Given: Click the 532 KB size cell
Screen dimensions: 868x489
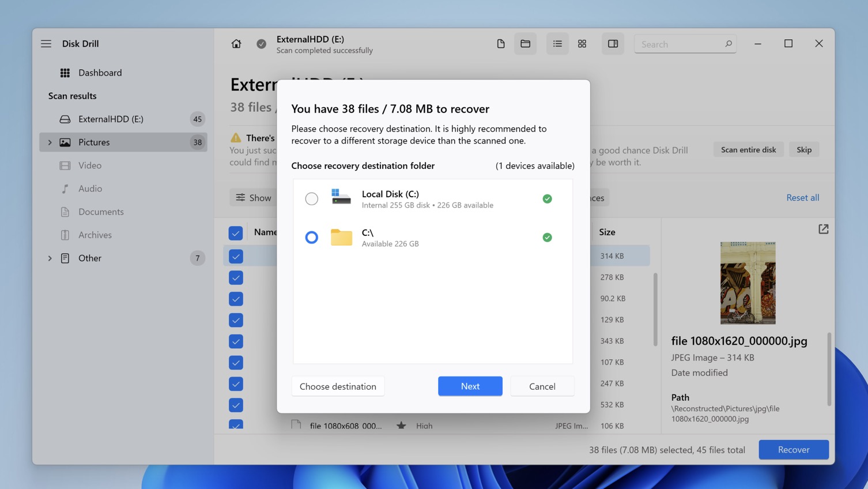Looking at the screenshot, I should [612, 405].
